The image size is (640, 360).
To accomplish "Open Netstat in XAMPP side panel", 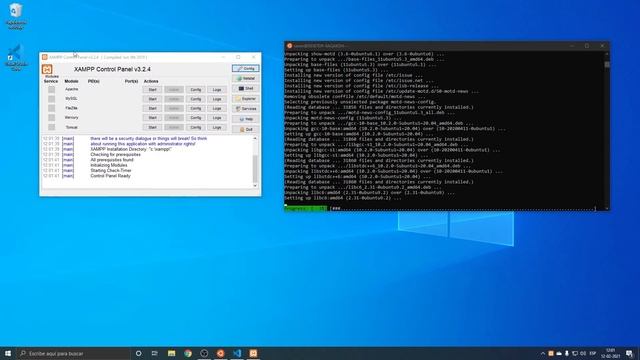I will point(245,78).
